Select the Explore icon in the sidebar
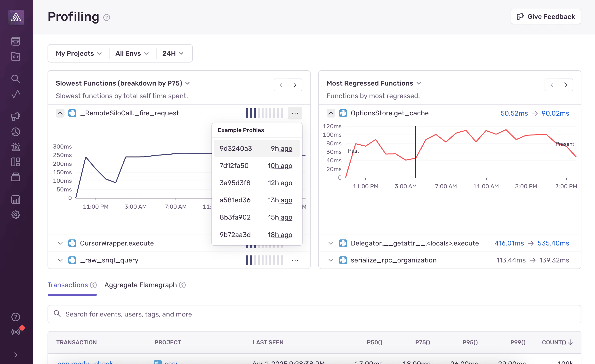The height and width of the screenshot is (364, 595). pos(16,56)
